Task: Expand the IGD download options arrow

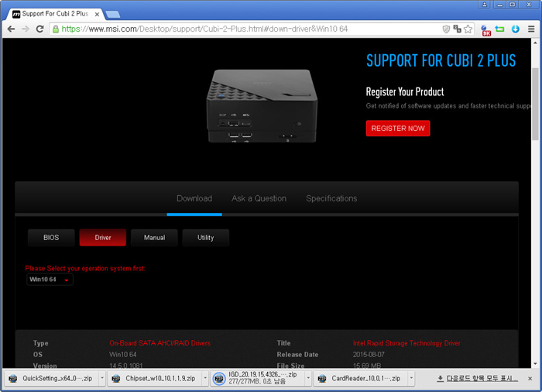Action: tap(308, 379)
